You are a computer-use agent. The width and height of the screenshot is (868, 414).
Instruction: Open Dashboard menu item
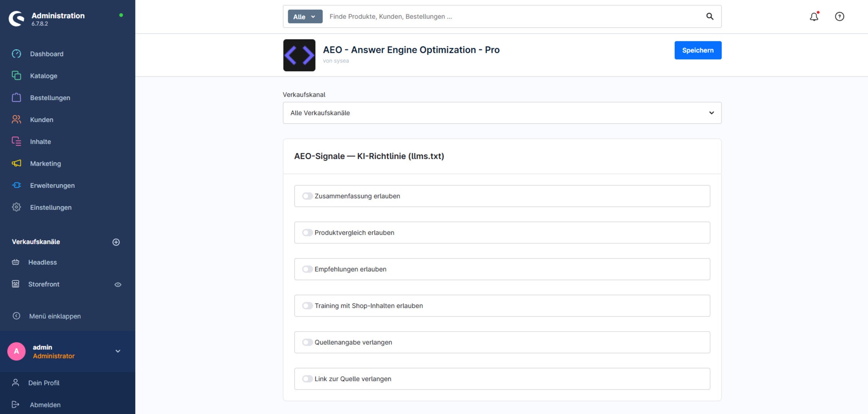click(47, 54)
